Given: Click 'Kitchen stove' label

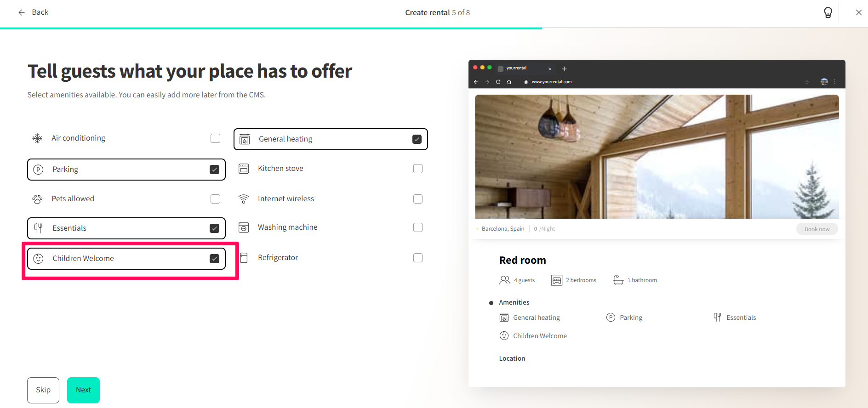Looking at the screenshot, I should click(x=280, y=169).
